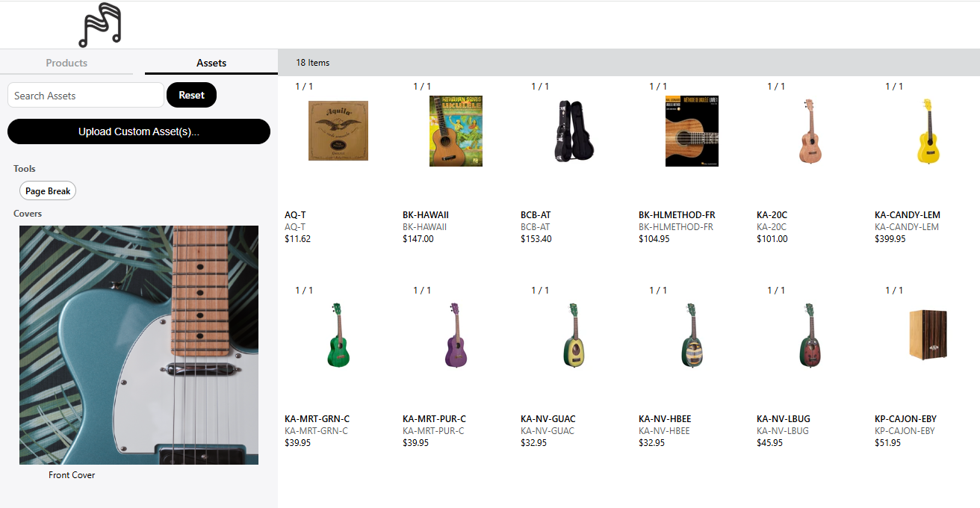
Task: Pick the BK-HAWAII songbook thumbnail
Action: point(456,131)
